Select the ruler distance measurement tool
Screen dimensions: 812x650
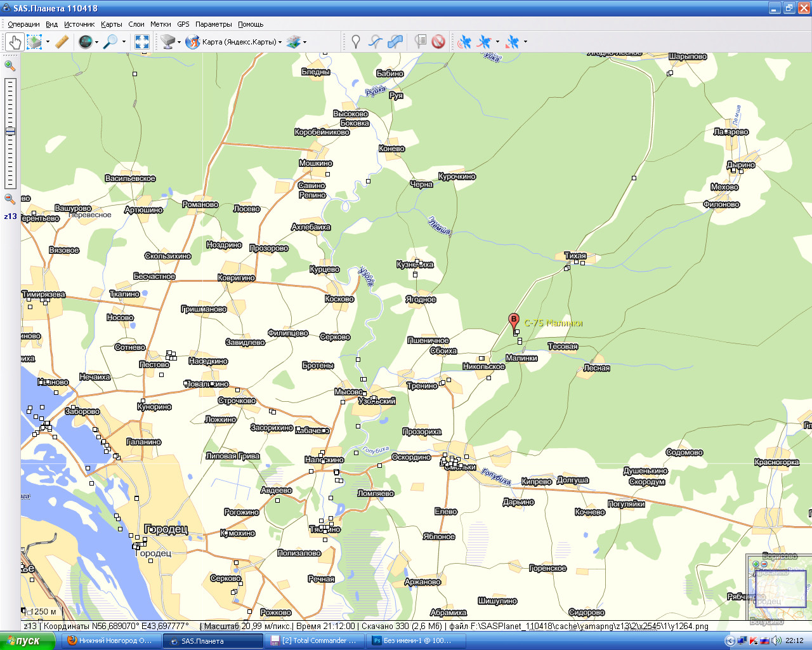point(62,42)
